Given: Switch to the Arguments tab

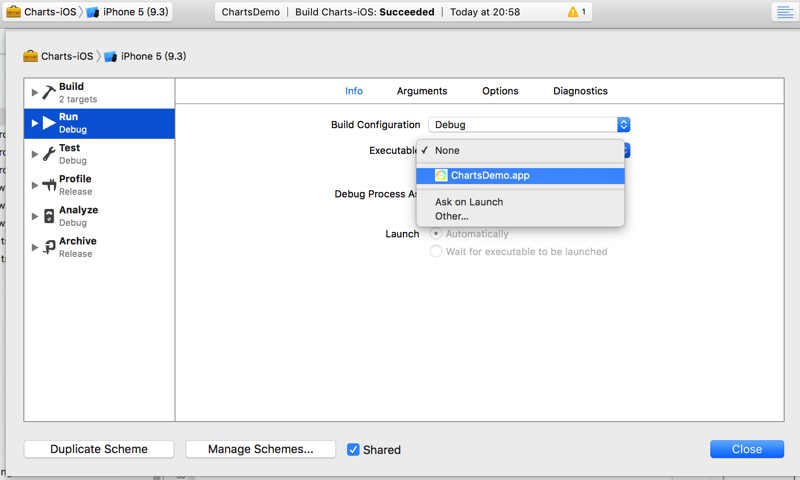Looking at the screenshot, I should (x=422, y=91).
